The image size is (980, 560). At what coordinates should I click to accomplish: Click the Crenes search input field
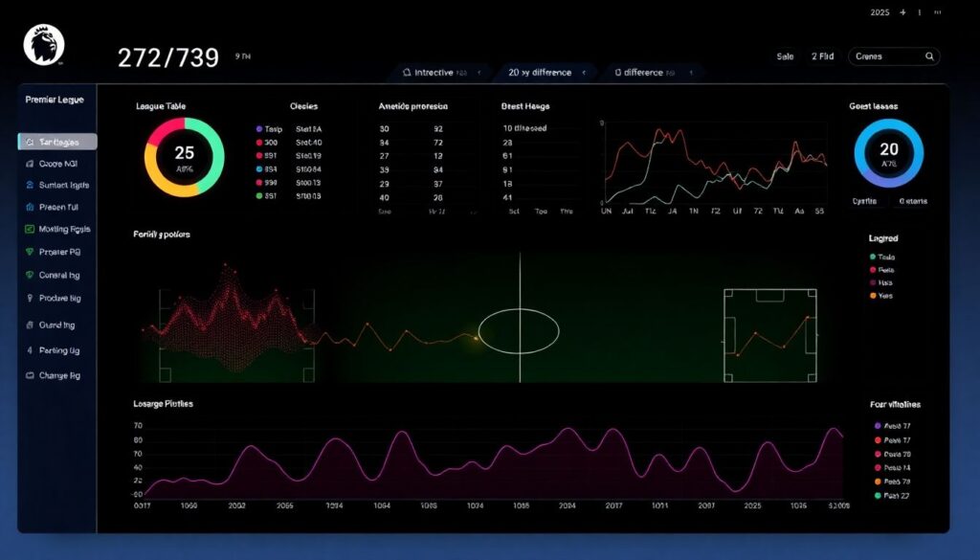(885, 57)
